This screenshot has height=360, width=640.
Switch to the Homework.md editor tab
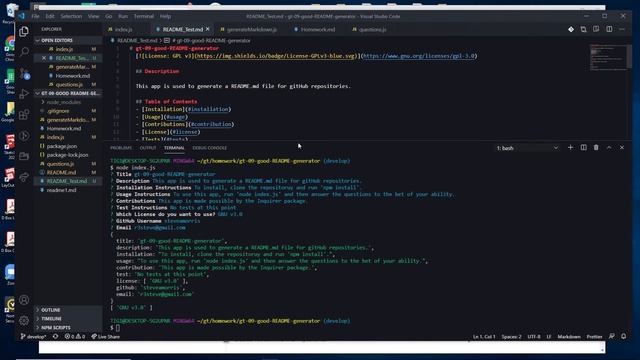317,29
